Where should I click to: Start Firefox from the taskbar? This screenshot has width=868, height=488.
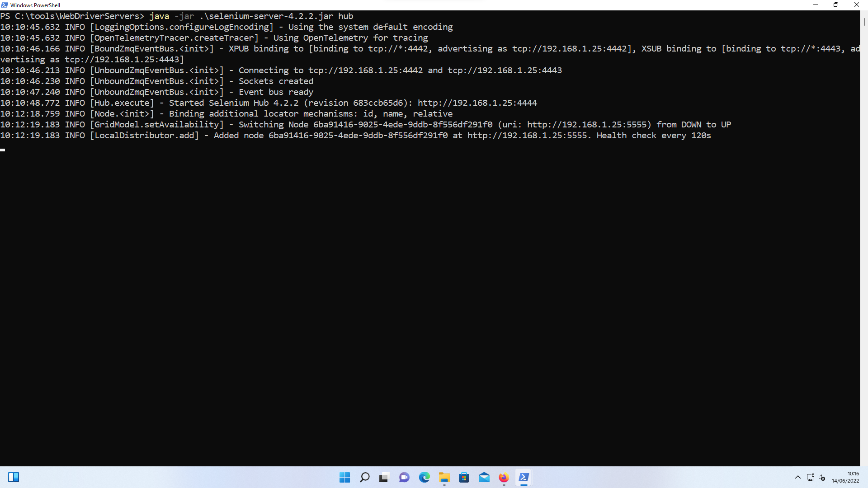(503, 477)
